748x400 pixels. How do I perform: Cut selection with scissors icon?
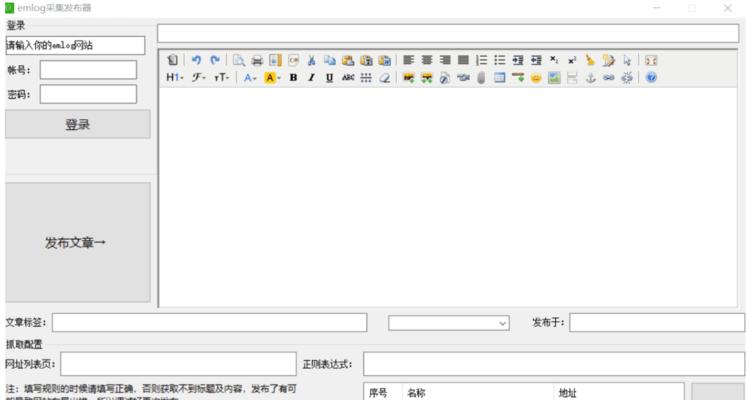tap(312, 60)
